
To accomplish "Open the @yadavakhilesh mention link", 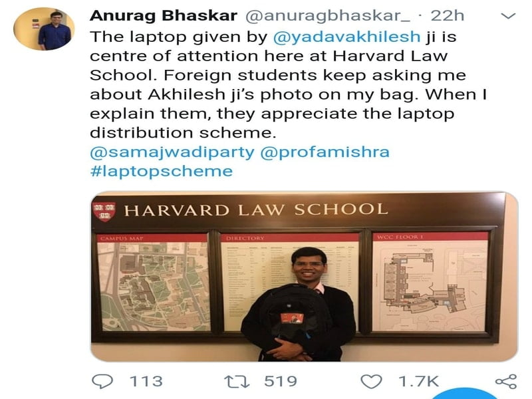I will pos(346,37).
